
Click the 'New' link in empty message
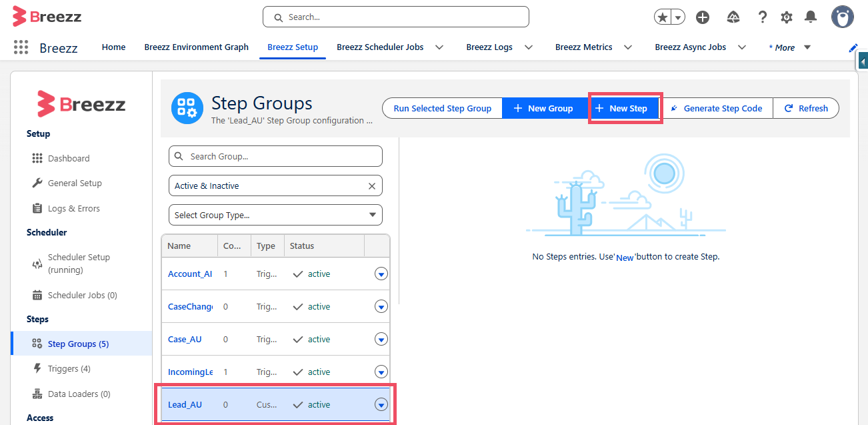click(x=625, y=258)
